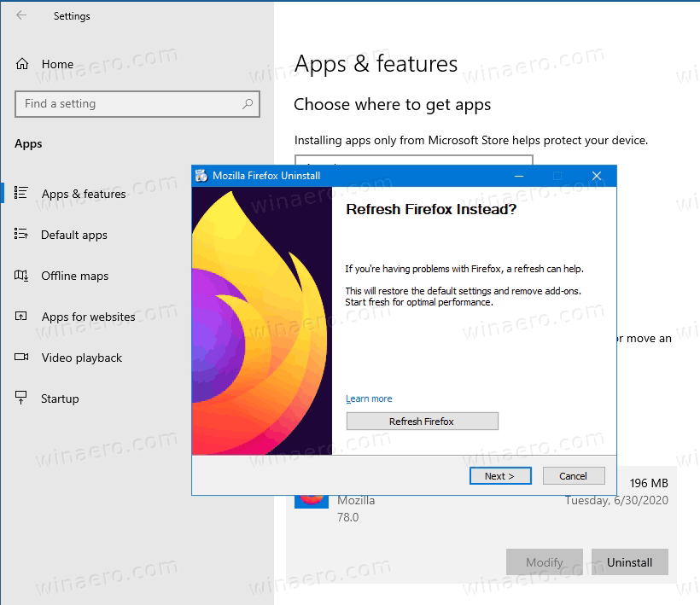The width and height of the screenshot is (700, 605).
Task: Click the search magnifier icon
Action: coord(248,104)
